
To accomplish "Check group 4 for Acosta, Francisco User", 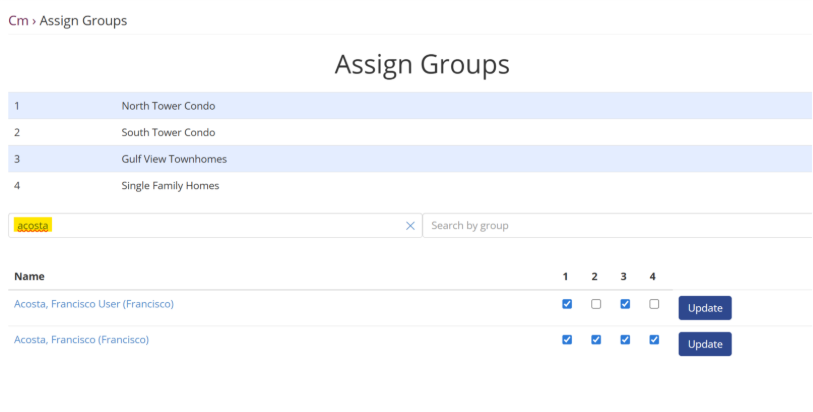I will coord(654,304).
